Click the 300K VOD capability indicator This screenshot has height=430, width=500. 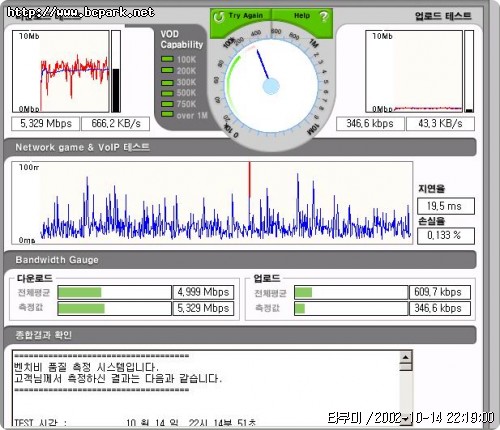(x=167, y=82)
